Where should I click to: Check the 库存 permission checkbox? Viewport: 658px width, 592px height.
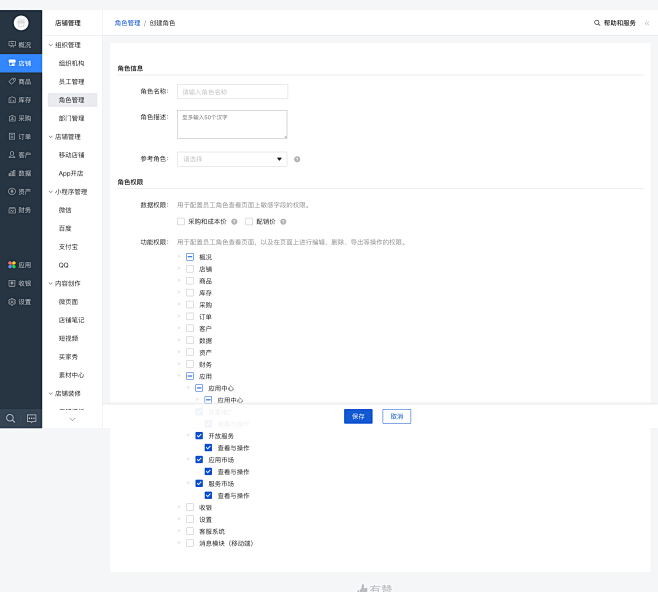pyautogui.click(x=190, y=292)
